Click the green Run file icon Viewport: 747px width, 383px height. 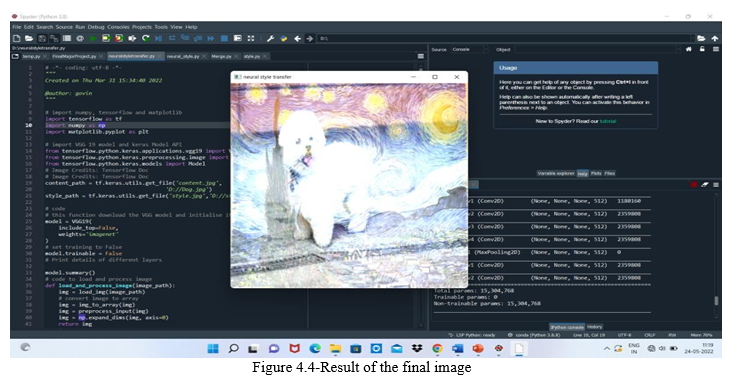(93, 38)
